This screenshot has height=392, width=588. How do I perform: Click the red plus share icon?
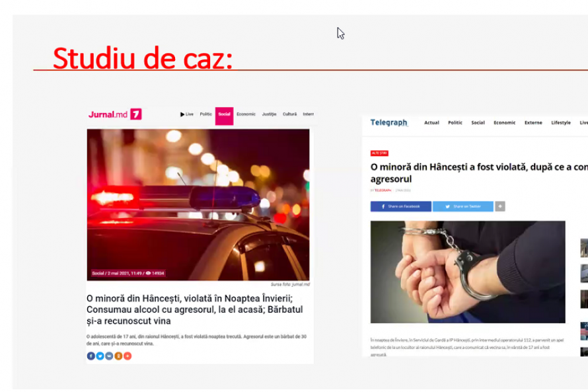[128, 356]
